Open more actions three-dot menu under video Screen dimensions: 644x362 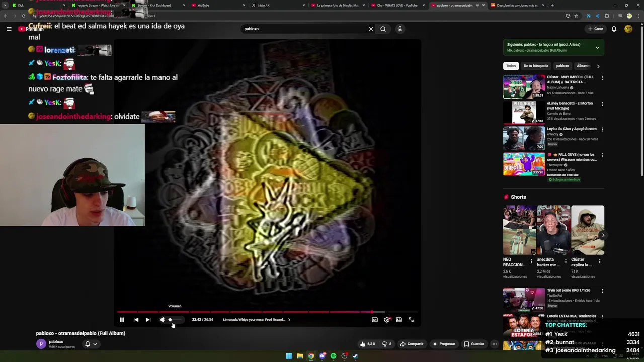click(495, 344)
